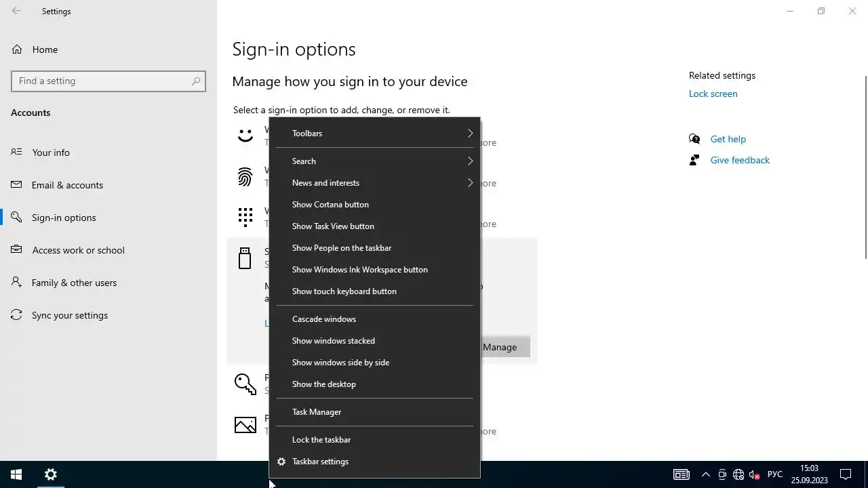Image resolution: width=868 pixels, height=488 pixels.
Task: Expand the Toolbars submenu
Action: [374, 134]
